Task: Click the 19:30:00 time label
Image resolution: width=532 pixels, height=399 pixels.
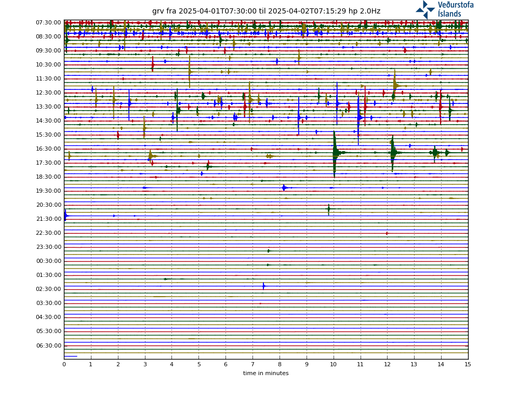Action: (x=48, y=191)
